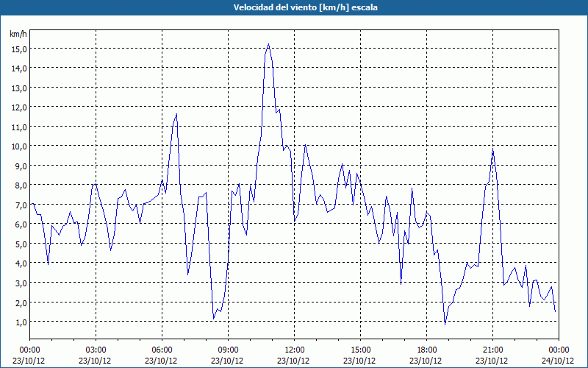Click the "00:00" time label above 23/10/12
The height and width of the screenshot is (368, 588).
(x=29, y=350)
